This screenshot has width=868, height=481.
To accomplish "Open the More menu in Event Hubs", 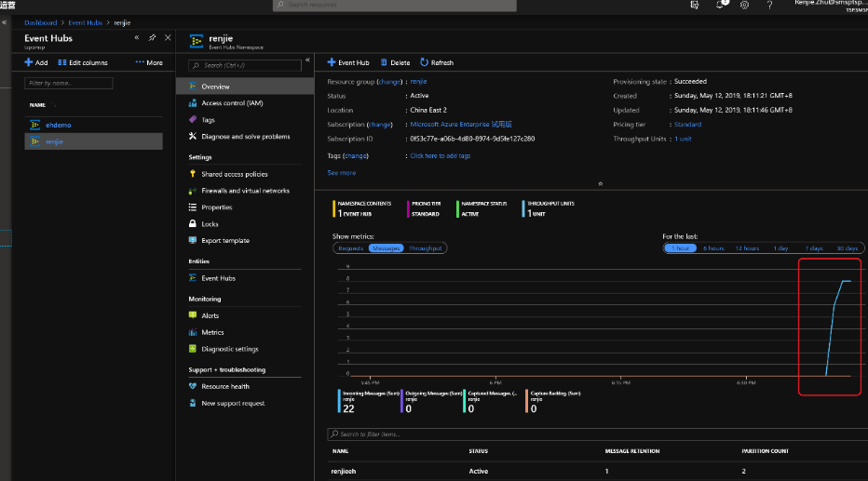I will click(x=149, y=62).
